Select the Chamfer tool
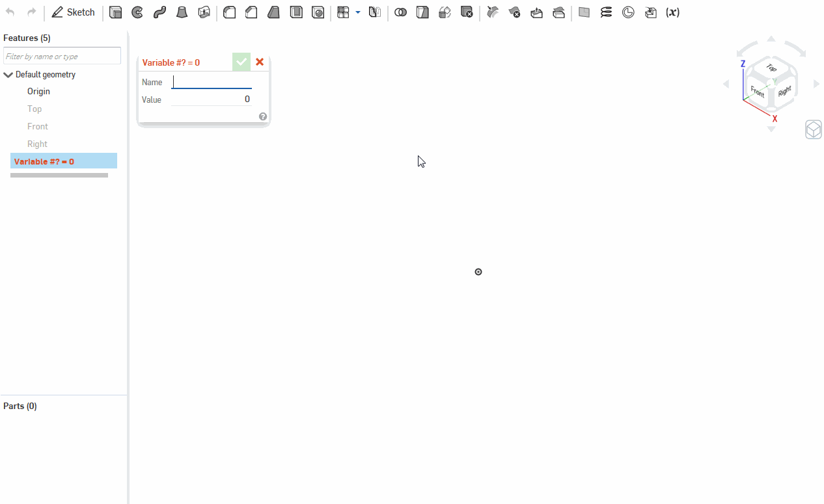Image resolution: width=824 pixels, height=504 pixels. point(251,12)
